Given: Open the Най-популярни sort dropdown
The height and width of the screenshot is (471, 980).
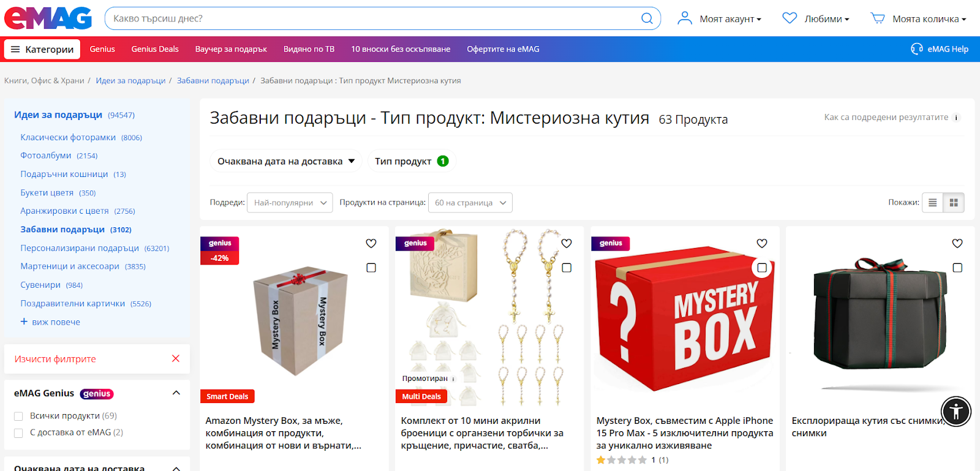Looking at the screenshot, I should pyautogui.click(x=290, y=203).
